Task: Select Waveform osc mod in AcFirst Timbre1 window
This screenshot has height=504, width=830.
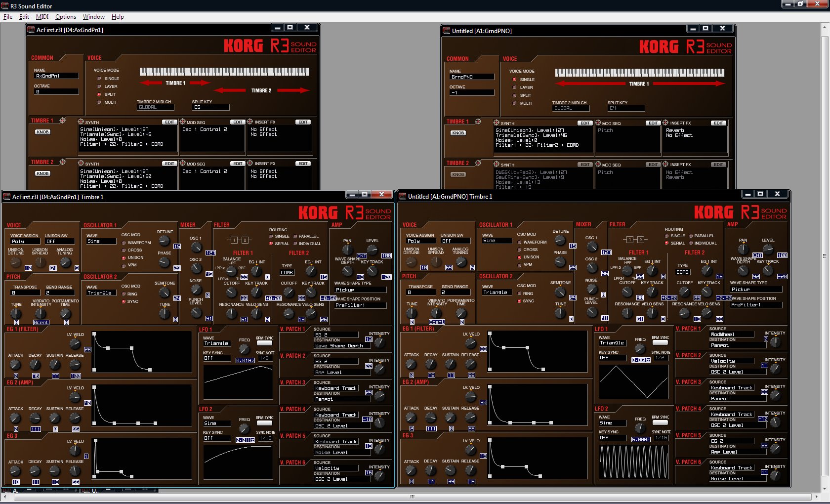Action: tap(124, 243)
